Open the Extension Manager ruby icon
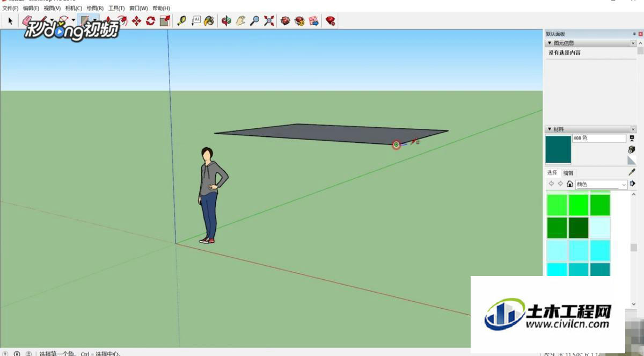 pos(331,21)
